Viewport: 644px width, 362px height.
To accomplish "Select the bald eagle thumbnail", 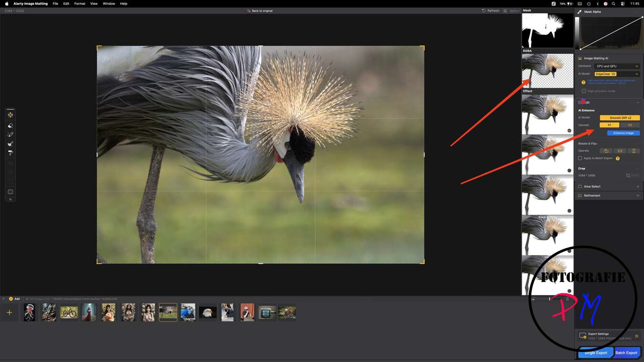I will coord(208,312).
